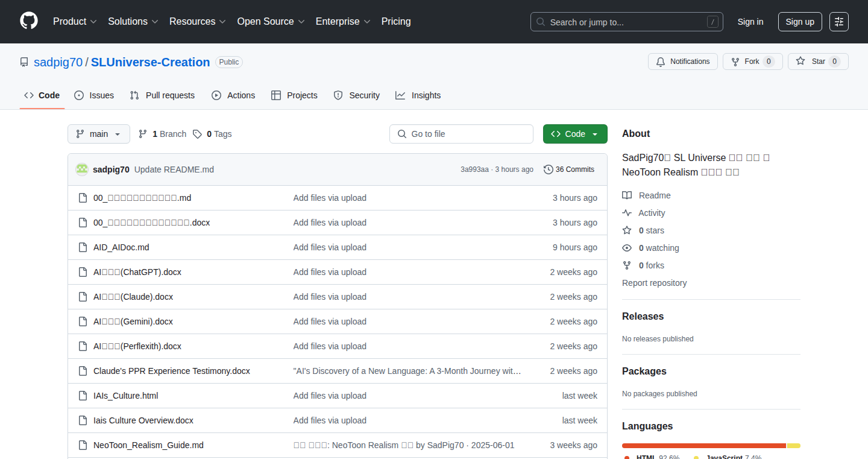Click the star icon beside 0 stars
This screenshot has width=868, height=459.
[x=627, y=230]
